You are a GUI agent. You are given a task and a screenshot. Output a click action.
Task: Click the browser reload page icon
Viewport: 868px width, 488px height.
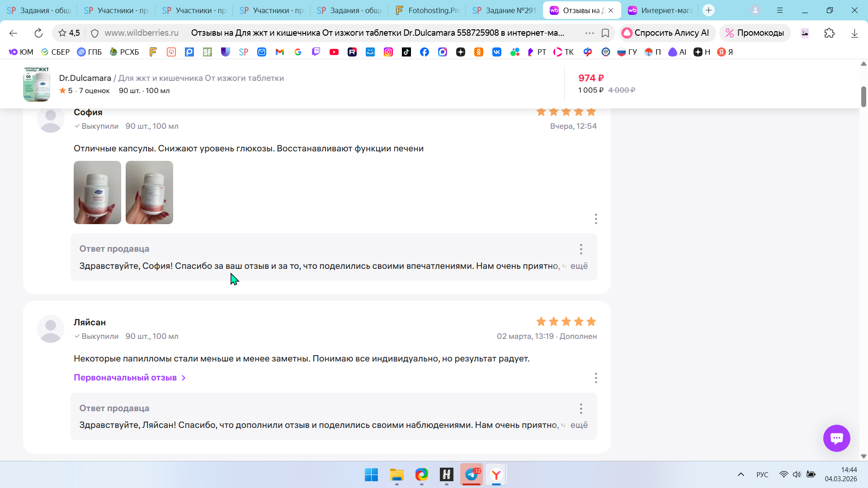pyautogui.click(x=38, y=33)
